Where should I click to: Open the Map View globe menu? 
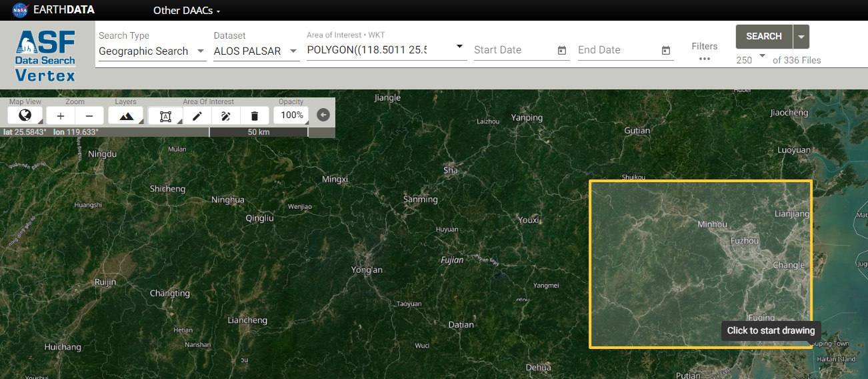pyautogui.click(x=25, y=115)
